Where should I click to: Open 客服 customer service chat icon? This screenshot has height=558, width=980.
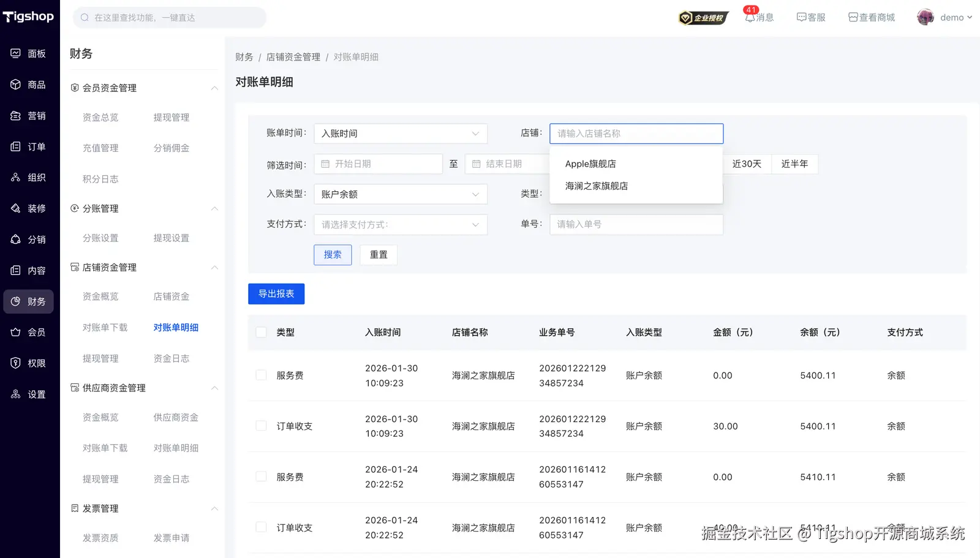tap(801, 17)
